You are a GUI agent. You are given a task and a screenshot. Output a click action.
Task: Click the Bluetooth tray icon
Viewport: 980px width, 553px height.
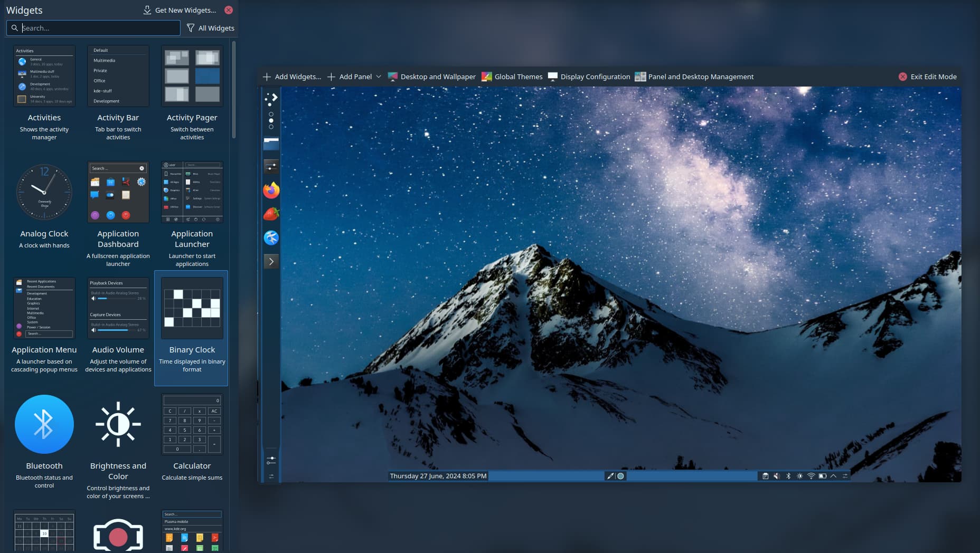788,476
